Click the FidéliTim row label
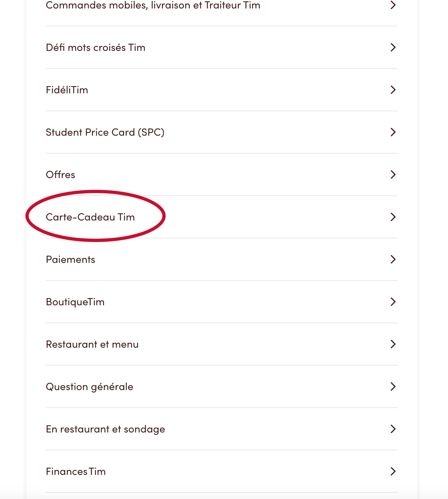This screenshot has width=448, height=499. click(67, 90)
